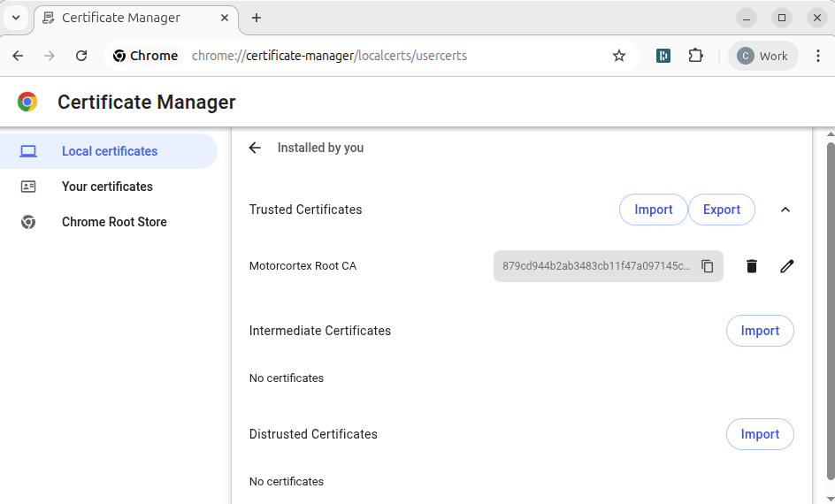835x504 pixels.
Task: Collapse the Trusted Certificates section
Action: pos(785,210)
